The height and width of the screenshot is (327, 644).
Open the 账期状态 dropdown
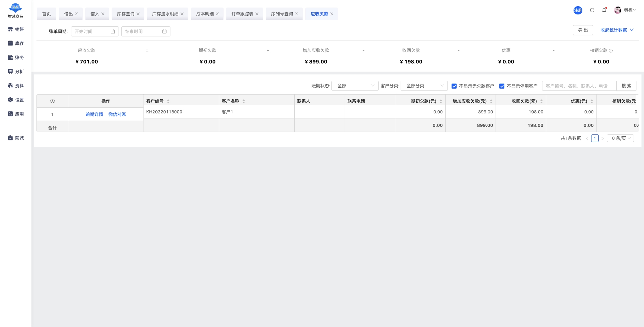click(355, 86)
